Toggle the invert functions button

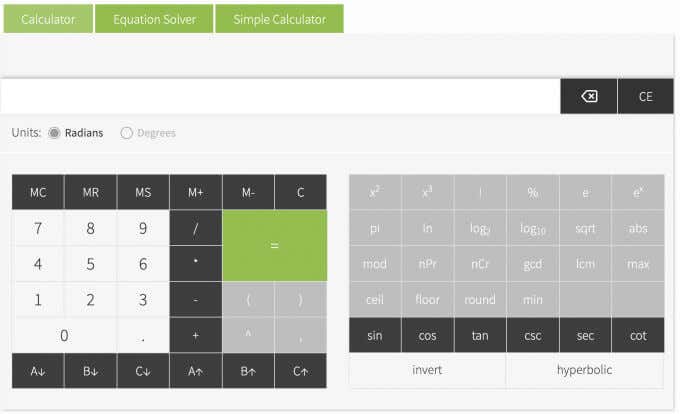tap(427, 370)
